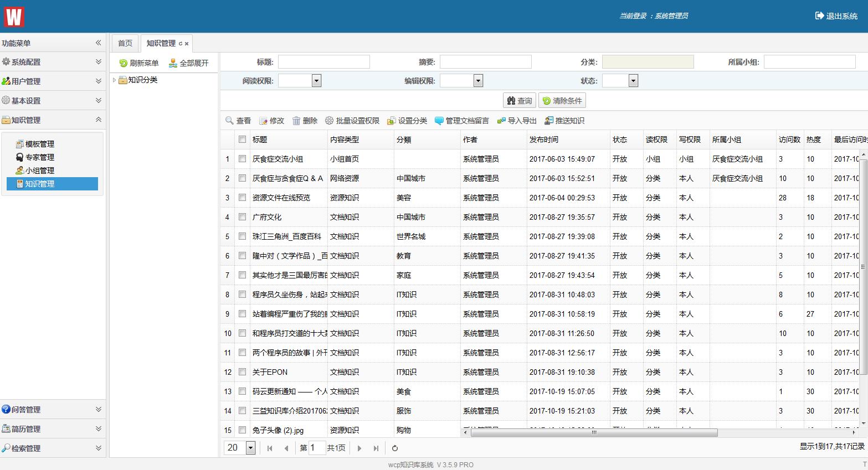
Task: Click the 清除条件 clear button
Action: point(562,101)
